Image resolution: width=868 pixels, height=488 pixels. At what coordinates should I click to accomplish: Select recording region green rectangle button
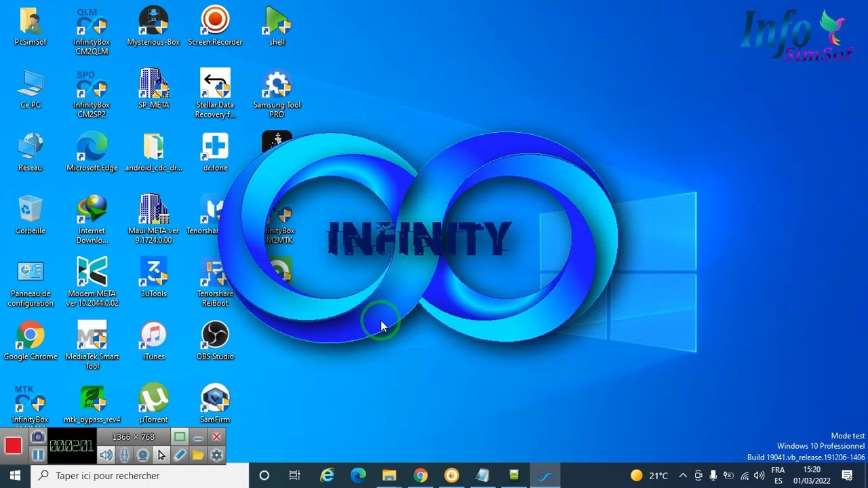[180, 437]
